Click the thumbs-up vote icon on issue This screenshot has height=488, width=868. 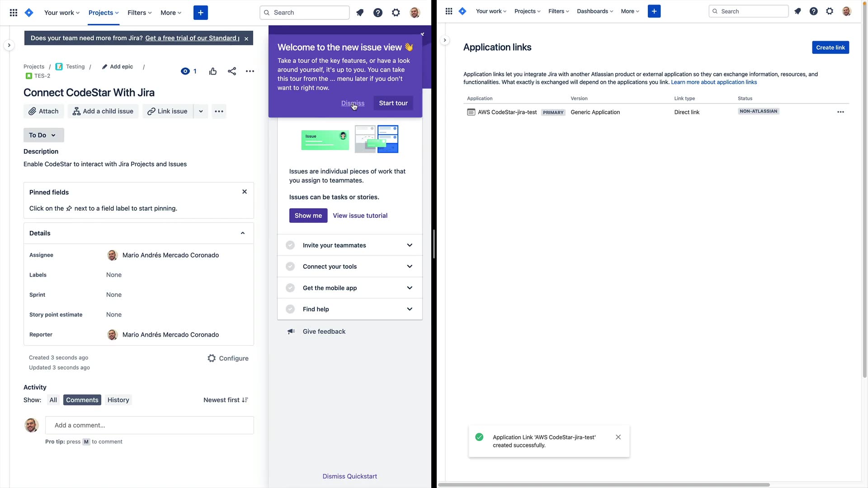(213, 71)
